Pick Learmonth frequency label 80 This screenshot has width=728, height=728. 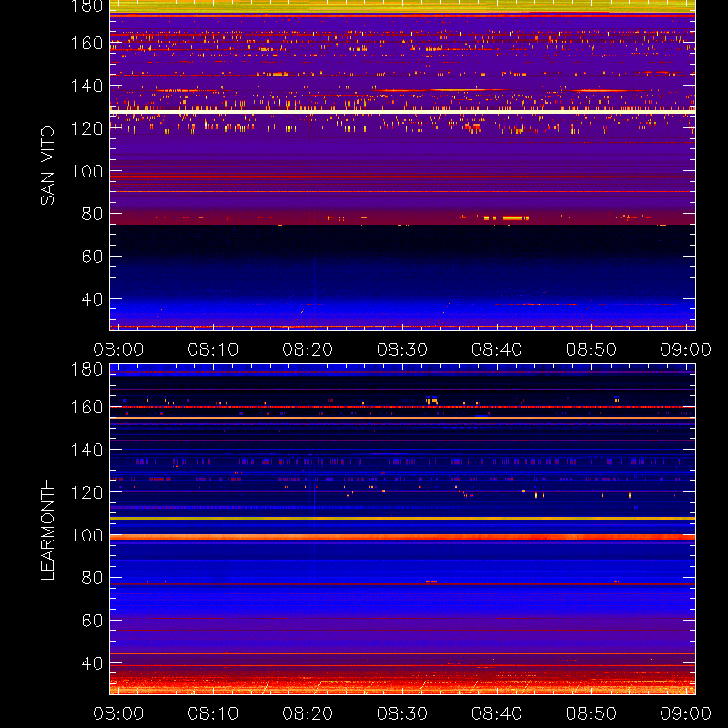[x=92, y=578]
